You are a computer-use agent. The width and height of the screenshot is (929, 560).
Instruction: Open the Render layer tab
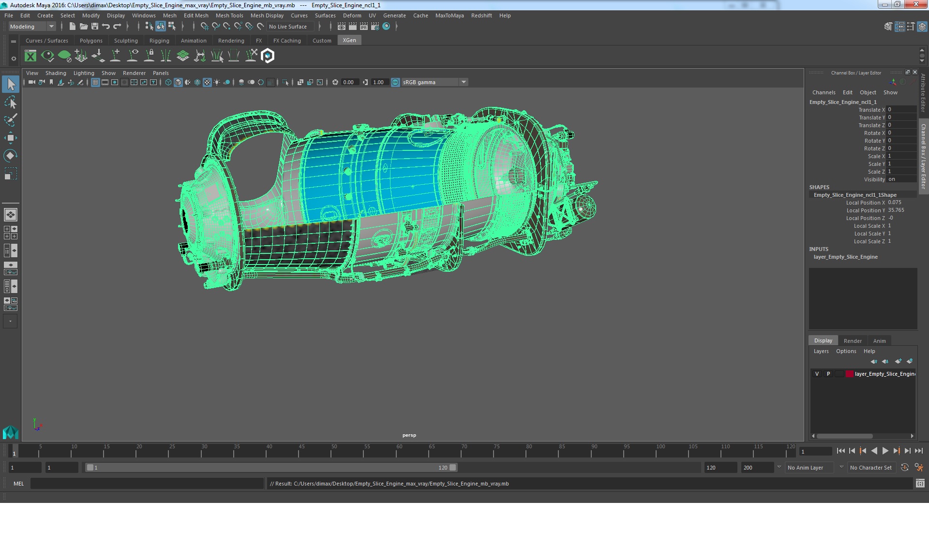(x=853, y=341)
